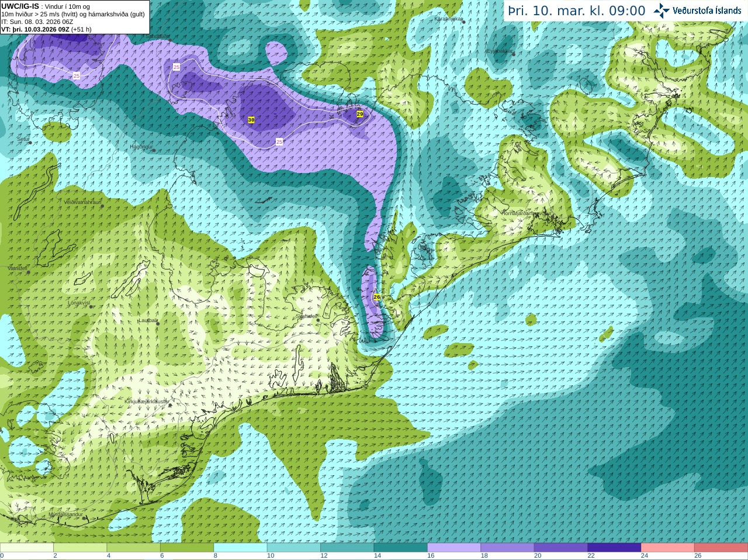748x560 pixels.
Task: Click the violet 20–22 legend swatch
Action: (x=561, y=548)
